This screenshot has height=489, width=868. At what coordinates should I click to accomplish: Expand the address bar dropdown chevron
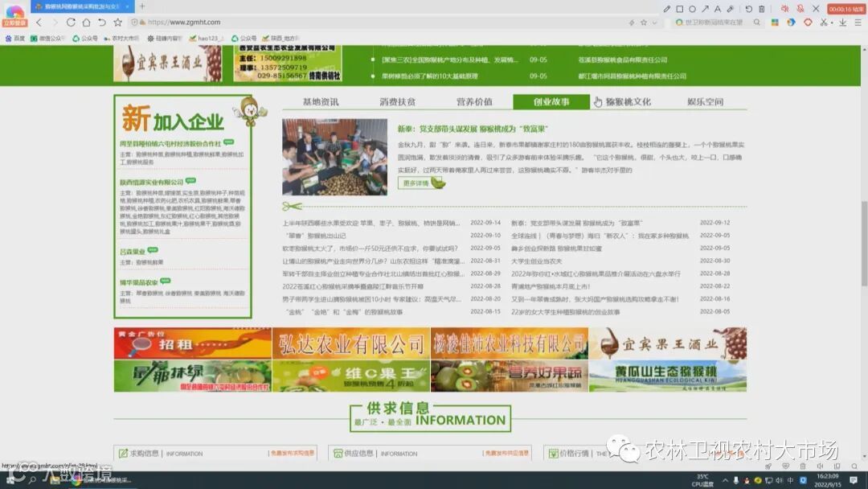click(655, 23)
